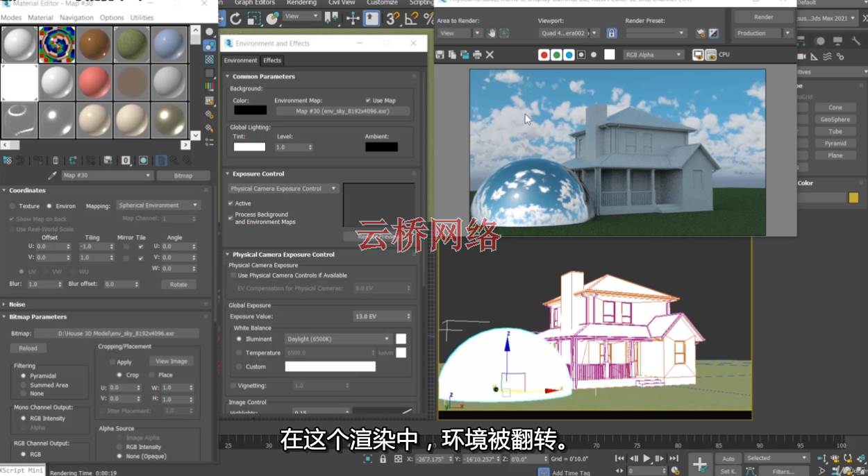Image resolution: width=868 pixels, height=476 pixels.
Task: Go to the timeline start
Action: 620,459
